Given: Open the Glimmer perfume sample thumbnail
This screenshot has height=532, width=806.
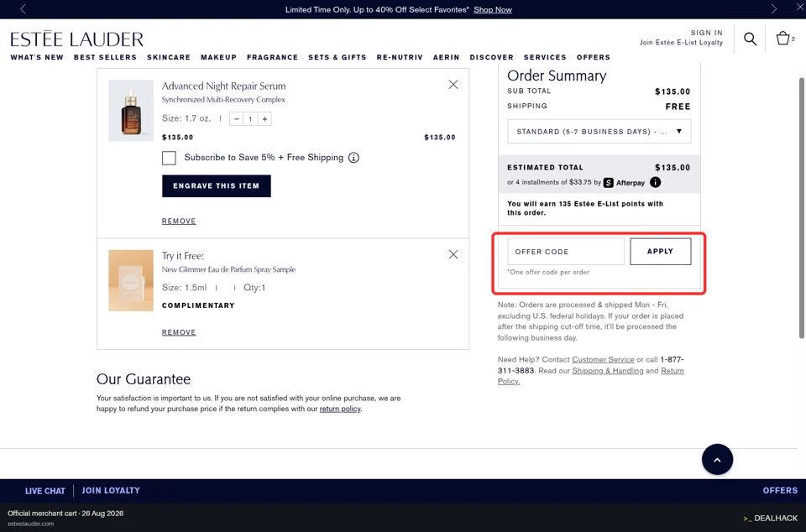Looking at the screenshot, I should (131, 280).
